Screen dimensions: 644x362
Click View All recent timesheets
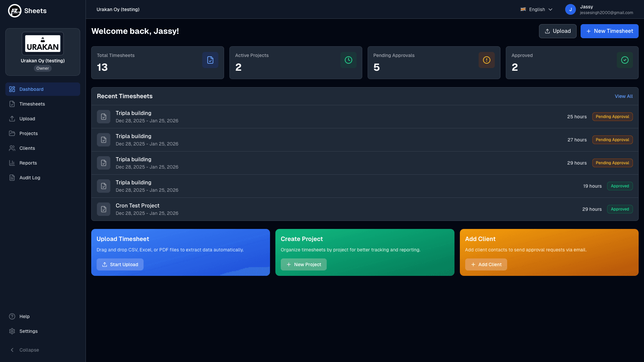624,96
